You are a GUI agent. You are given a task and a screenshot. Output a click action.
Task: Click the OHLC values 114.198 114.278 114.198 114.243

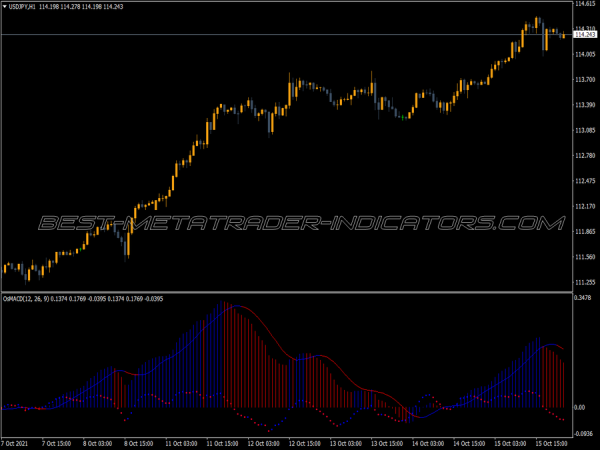[81, 7]
